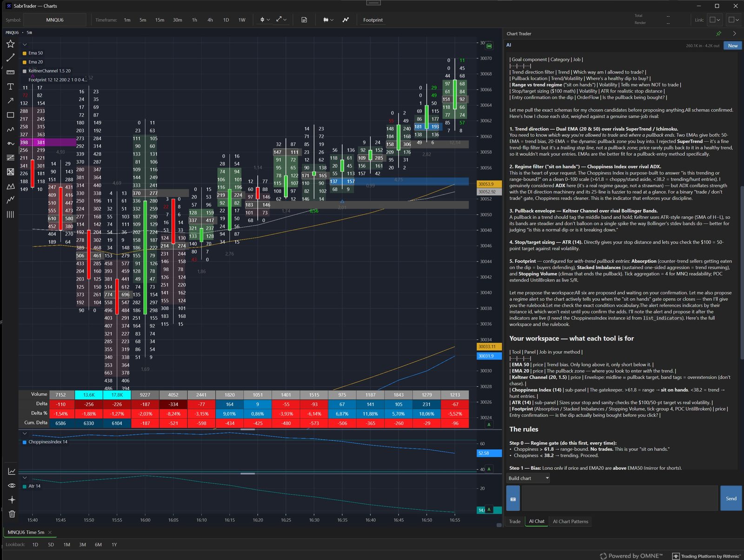Viewport: 744px width, 560px height.
Task: Click the Footprint toolbar button
Action: (373, 20)
